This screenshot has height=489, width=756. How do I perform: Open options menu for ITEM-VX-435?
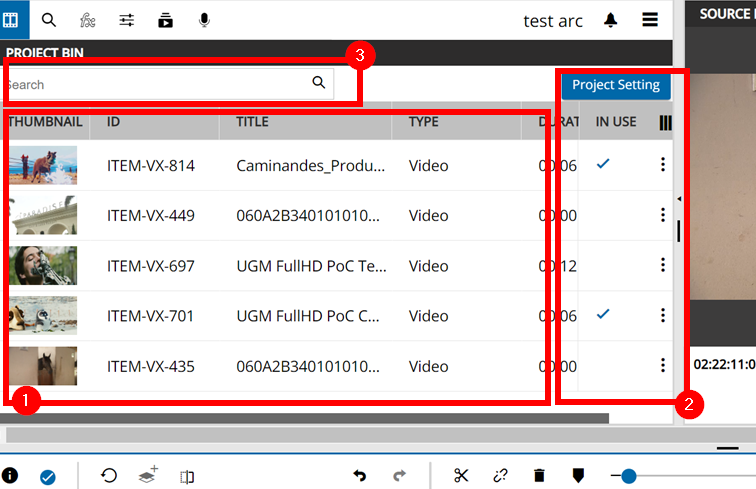pos(662,365)
